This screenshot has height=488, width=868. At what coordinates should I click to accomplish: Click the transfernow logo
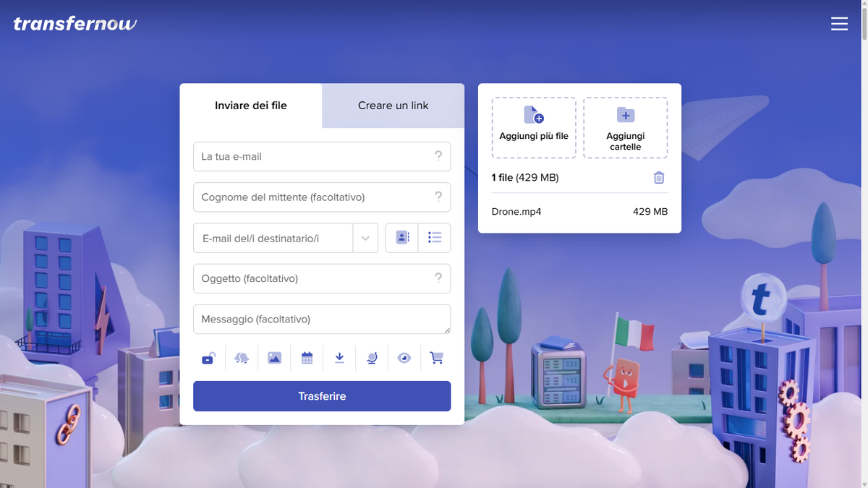pyautogui.click(x=75, y=24)
